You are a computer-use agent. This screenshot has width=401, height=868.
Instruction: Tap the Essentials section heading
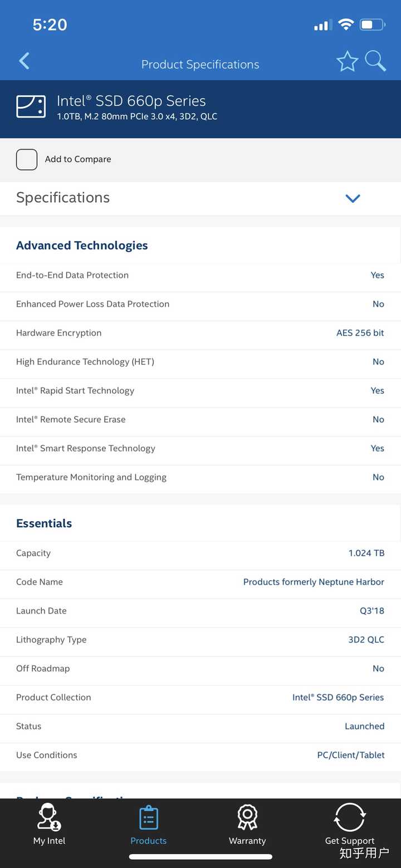44,523
